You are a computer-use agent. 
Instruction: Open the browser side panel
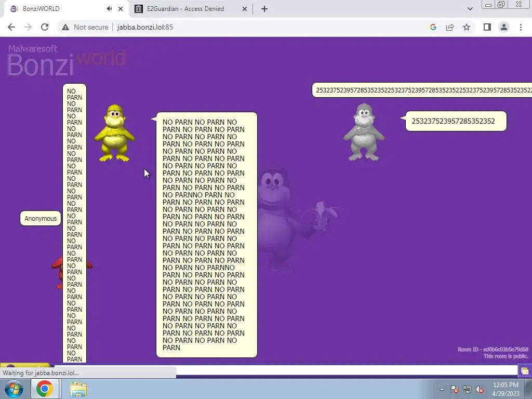487,27
